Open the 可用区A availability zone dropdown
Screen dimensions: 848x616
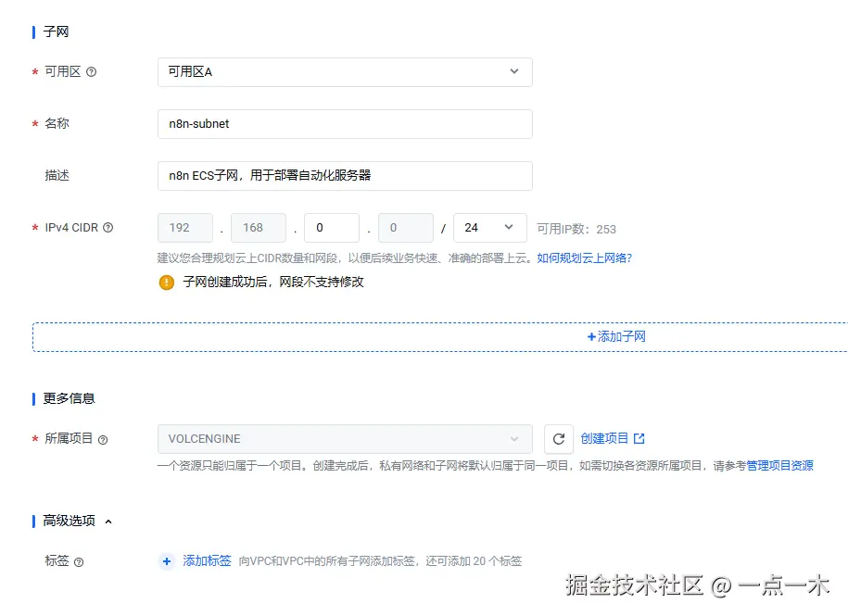click(345, 71)
